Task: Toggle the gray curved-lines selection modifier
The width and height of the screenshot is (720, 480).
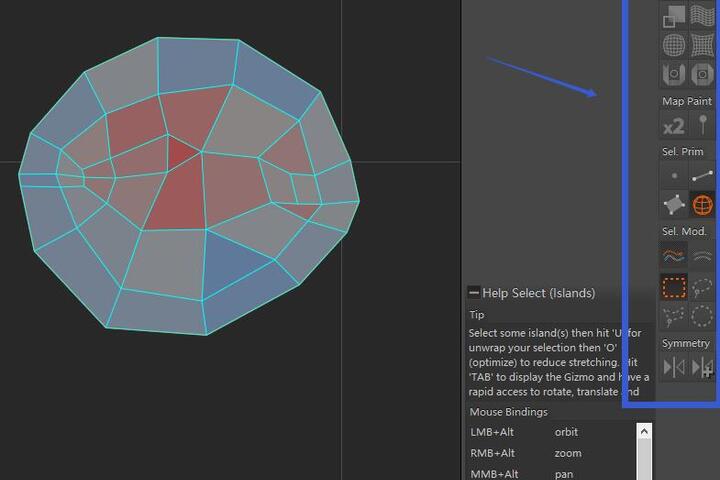Action: click(703, 256)
